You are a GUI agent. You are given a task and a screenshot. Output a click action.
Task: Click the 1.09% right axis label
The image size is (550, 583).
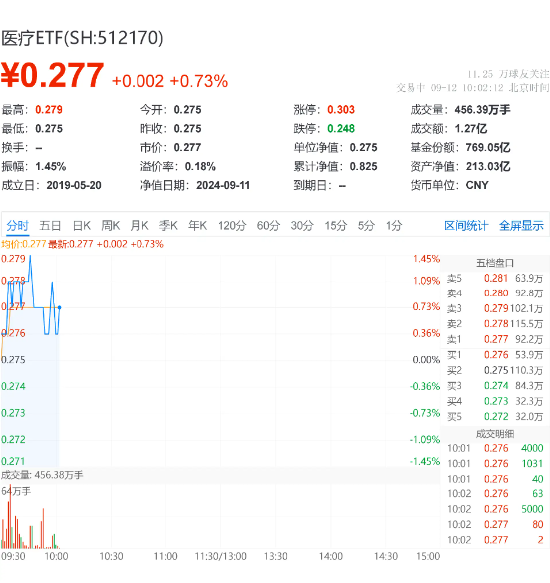tap(427, 281)
